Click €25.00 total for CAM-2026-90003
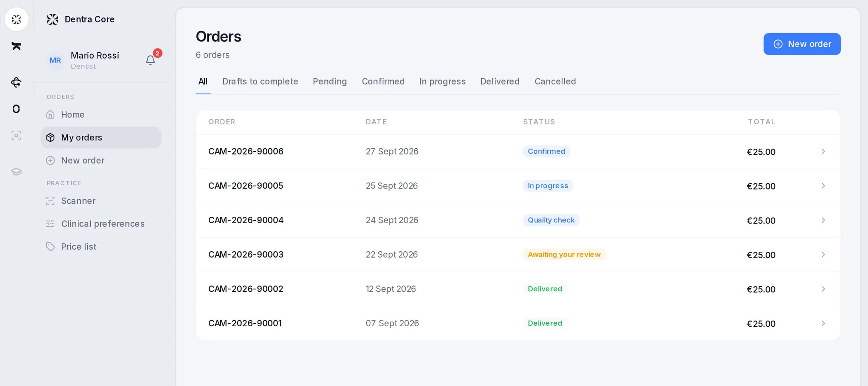Image resolution: width=868 pixels, height=386 pixels. coord(761,255)
